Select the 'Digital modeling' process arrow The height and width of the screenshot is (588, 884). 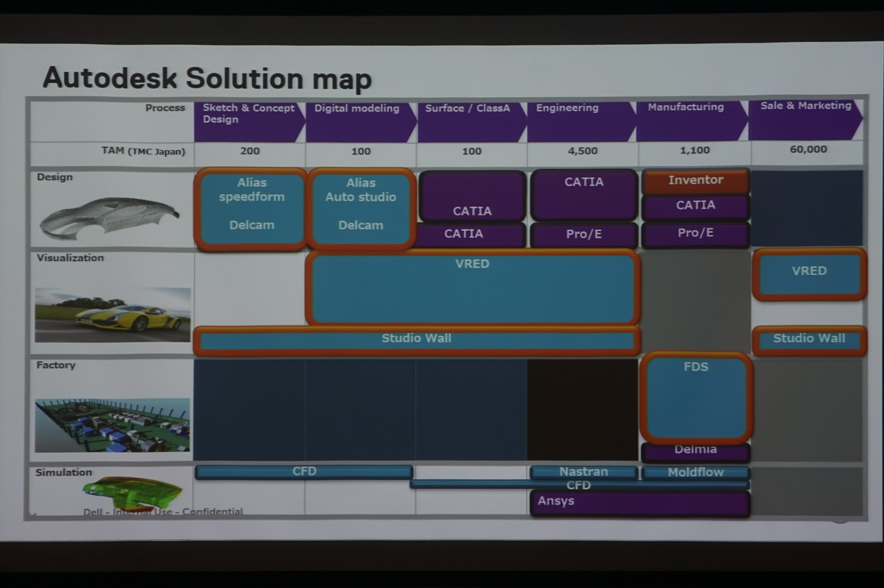361,121
